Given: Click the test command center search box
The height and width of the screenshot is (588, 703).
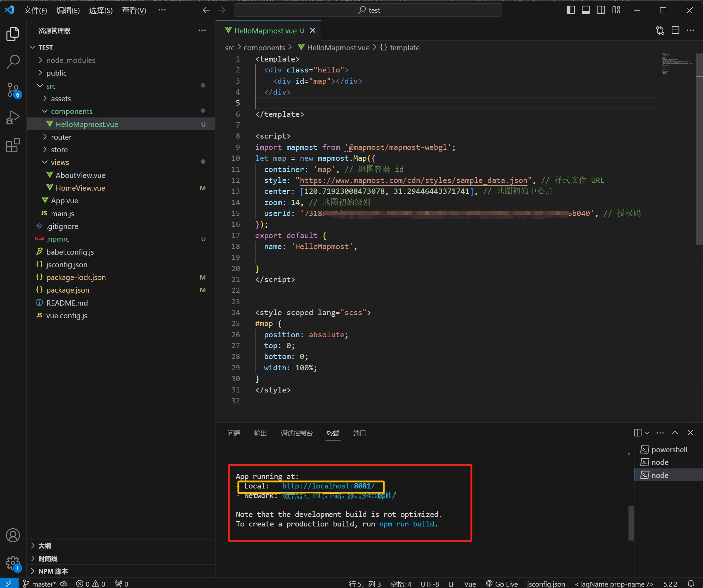Looking at the screenshot, I should point(368,10).
